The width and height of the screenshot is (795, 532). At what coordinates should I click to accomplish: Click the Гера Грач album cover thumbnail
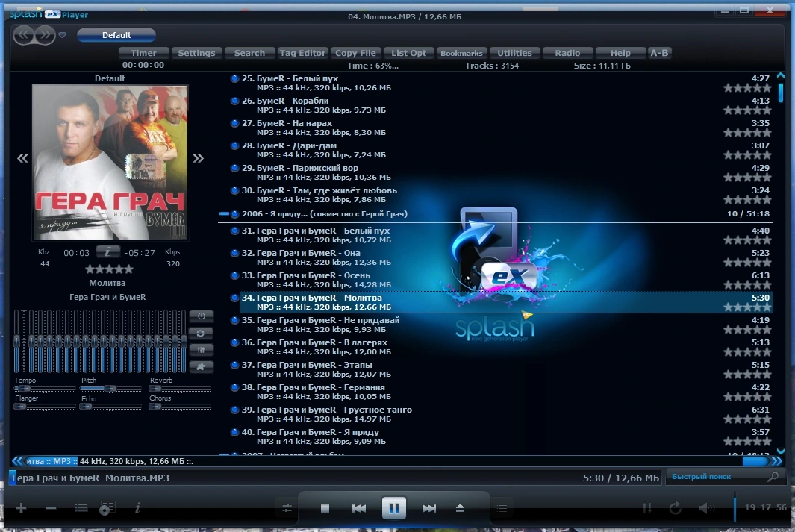tap(110, 162)
